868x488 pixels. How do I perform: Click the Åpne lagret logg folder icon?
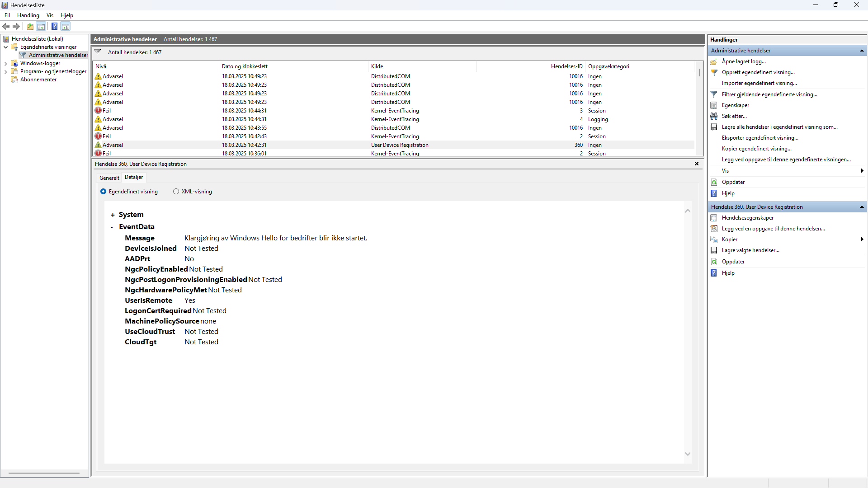(714, 61)
